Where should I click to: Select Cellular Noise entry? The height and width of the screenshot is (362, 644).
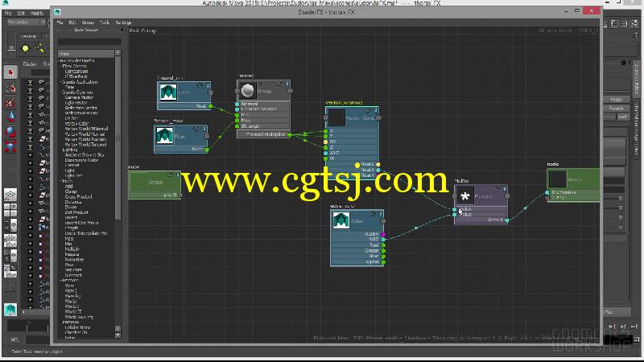tap(77, 327)
